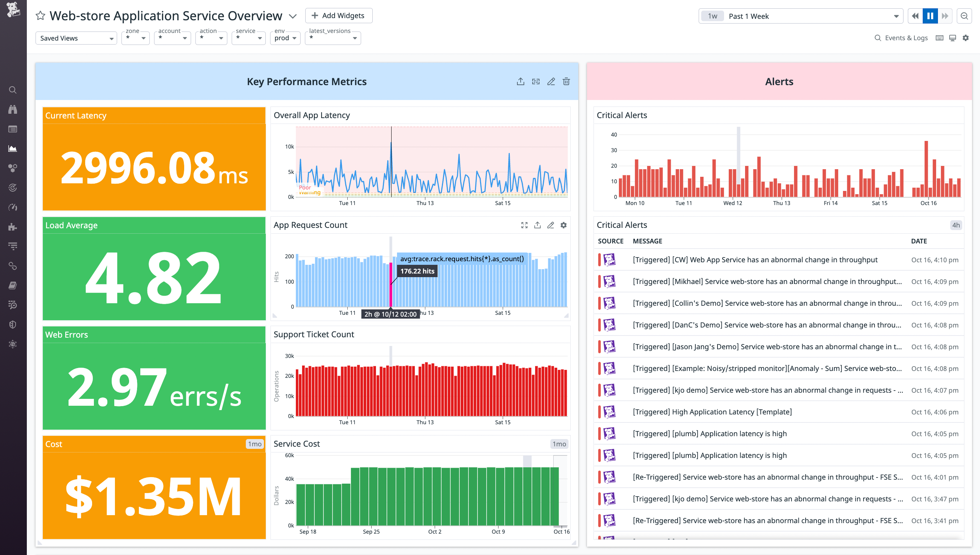Click the APM target icon in sidebar
Viewport: 980px width, 555px height.
tap(13, 188)
